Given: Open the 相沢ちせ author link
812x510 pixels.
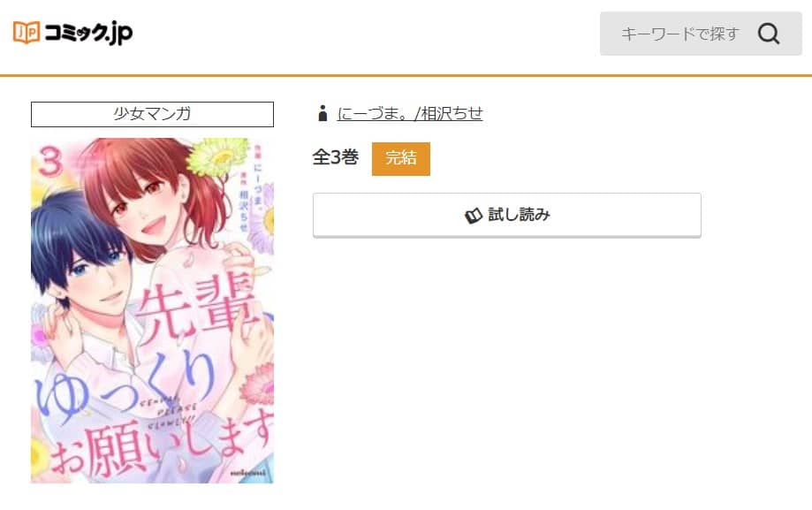Looking at the screenshot, I should tap(452, 113).
